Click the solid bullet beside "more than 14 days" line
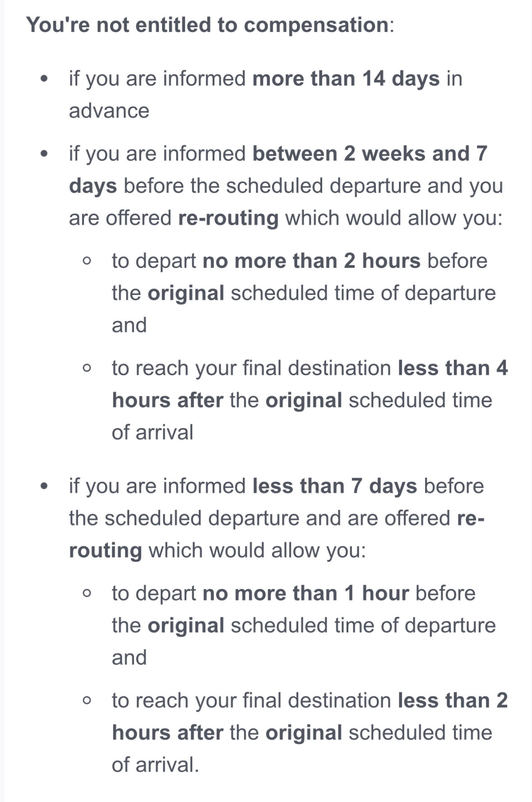 [x=44, y=79]
